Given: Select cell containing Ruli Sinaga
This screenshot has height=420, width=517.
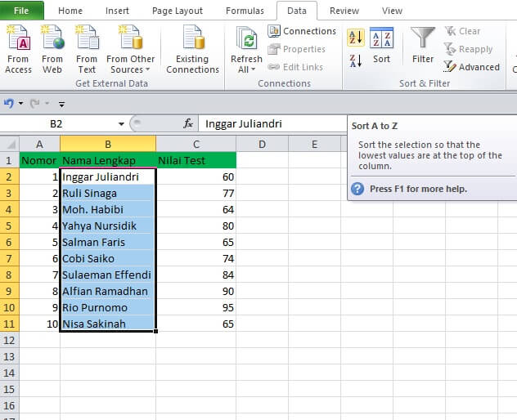Looking at the screenshot, I should click(x=108, y=193).
